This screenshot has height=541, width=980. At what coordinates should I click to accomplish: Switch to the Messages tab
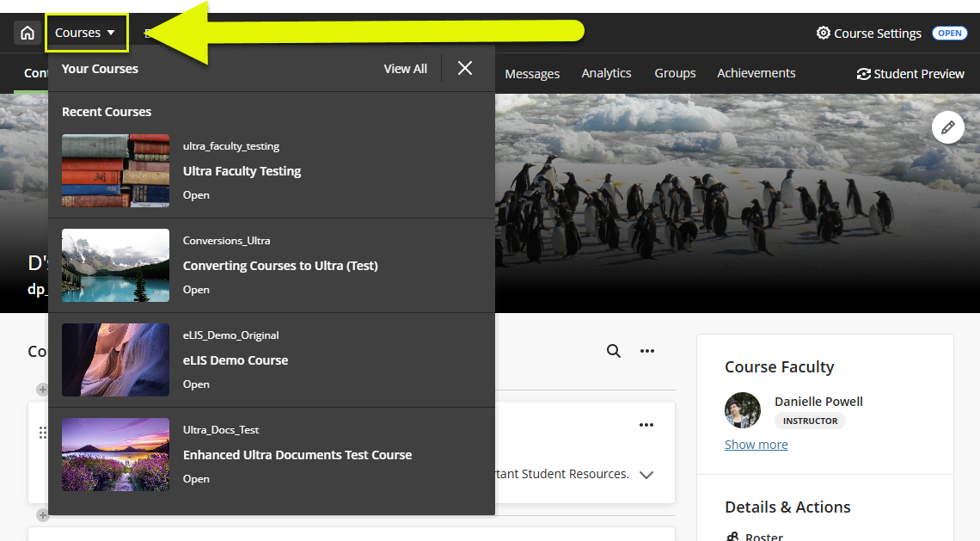pos(532,73)
